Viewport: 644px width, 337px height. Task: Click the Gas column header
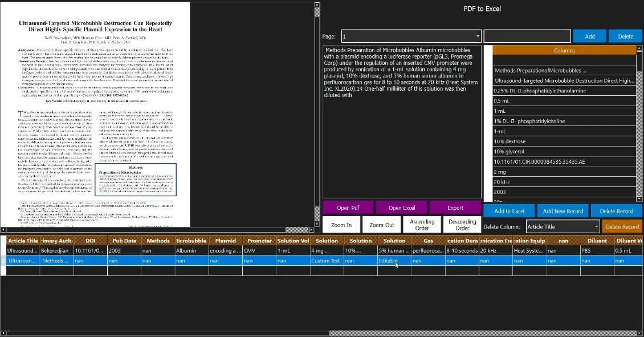pos(429,241)
